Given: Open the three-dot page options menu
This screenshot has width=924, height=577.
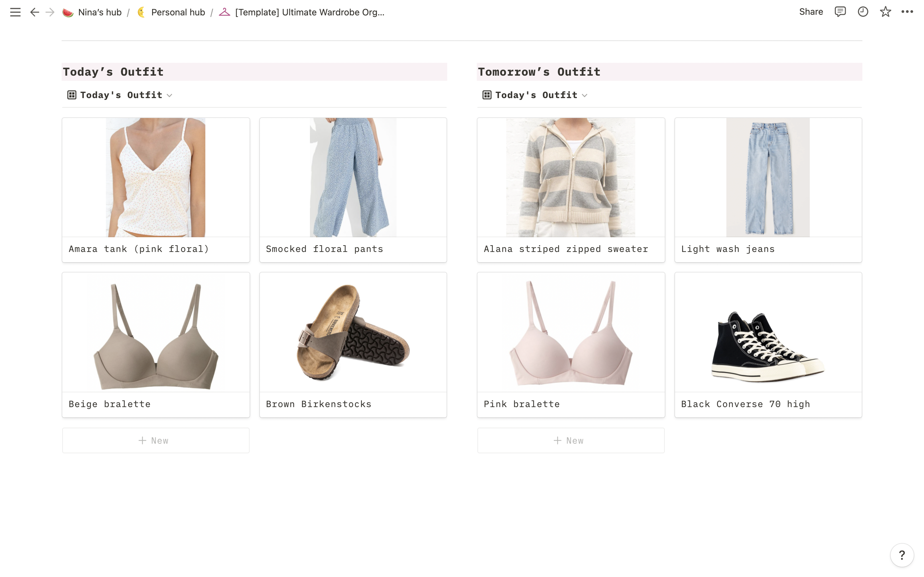Looking at the screenshot, I should pyautogui.click(x=907, y=12).
